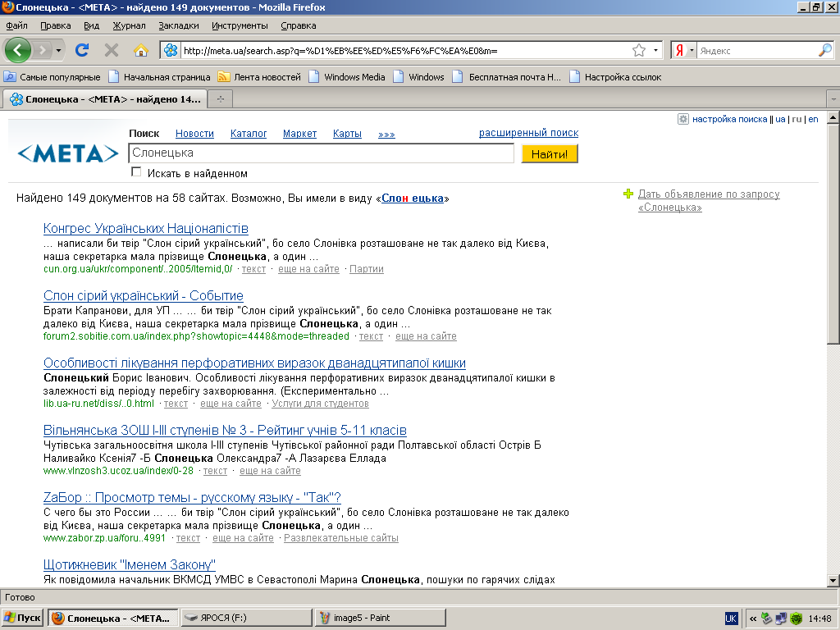840x630 pixels.
Task: Open result Конгрес Українських Націоналістів
Action: (x=146, y=228)
